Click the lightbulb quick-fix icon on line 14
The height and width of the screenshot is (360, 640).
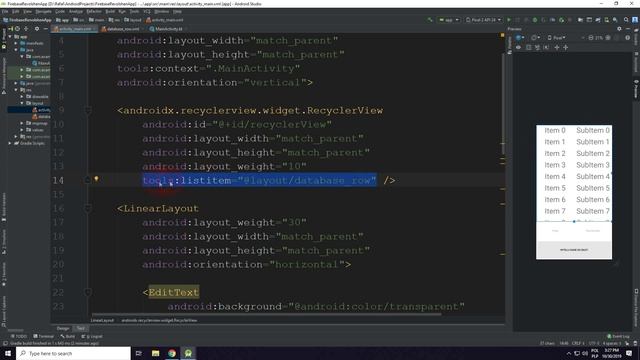pos(96,179)
